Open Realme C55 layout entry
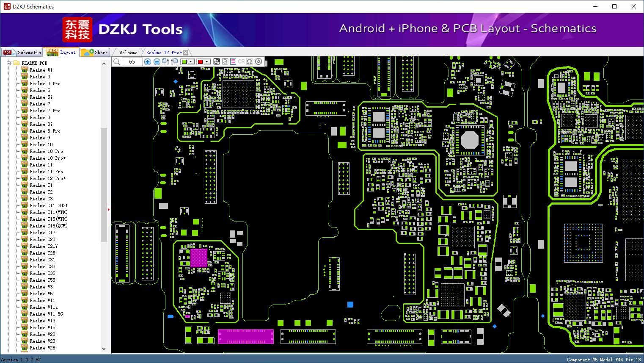 [x=42, y=280]
